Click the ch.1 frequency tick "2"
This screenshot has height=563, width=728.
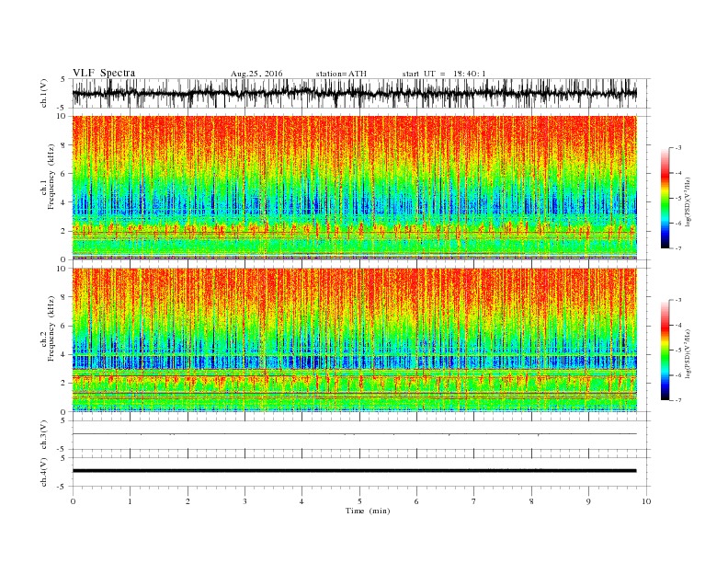[x=64, y=231]
